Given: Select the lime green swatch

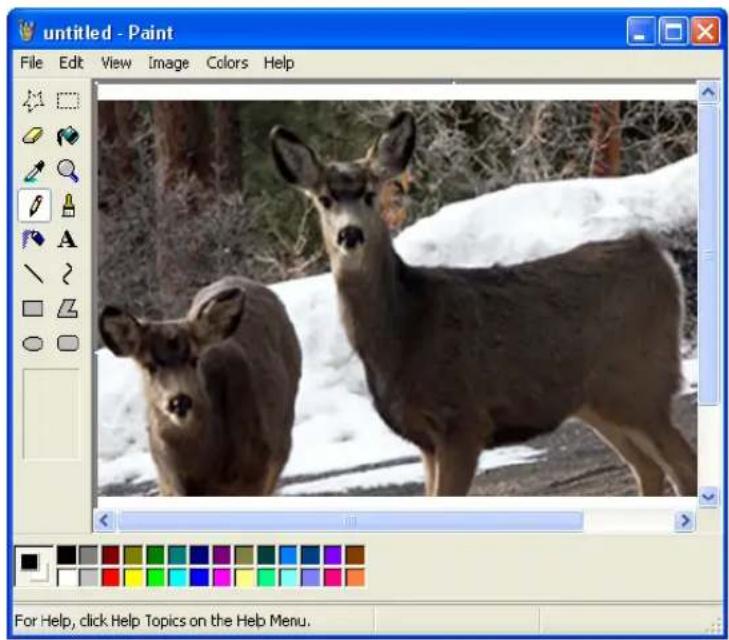Looking at the screenshot, I should tap(155, 577).
